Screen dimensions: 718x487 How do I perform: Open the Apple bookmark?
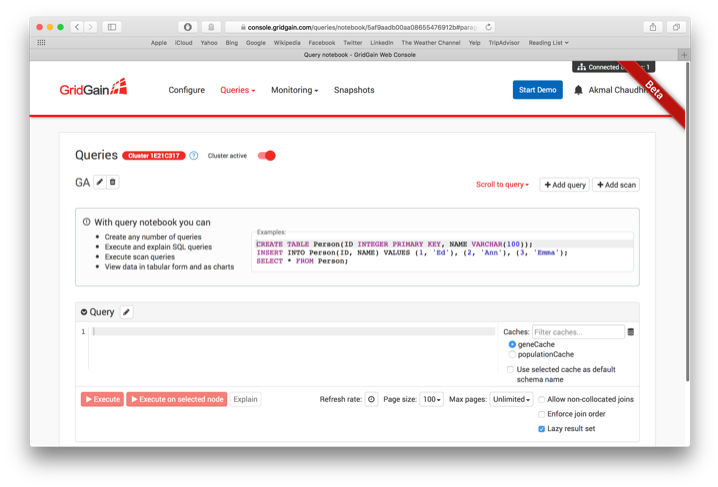pyautogui.click(x=159, y=43)
